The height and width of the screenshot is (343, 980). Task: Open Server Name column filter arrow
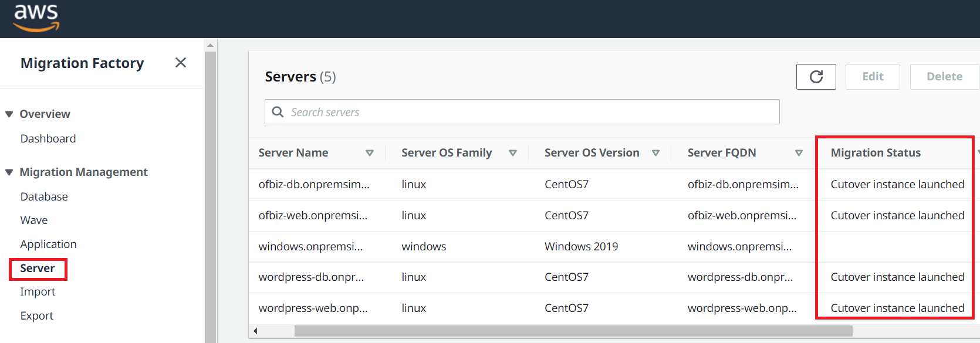(370, 153)
